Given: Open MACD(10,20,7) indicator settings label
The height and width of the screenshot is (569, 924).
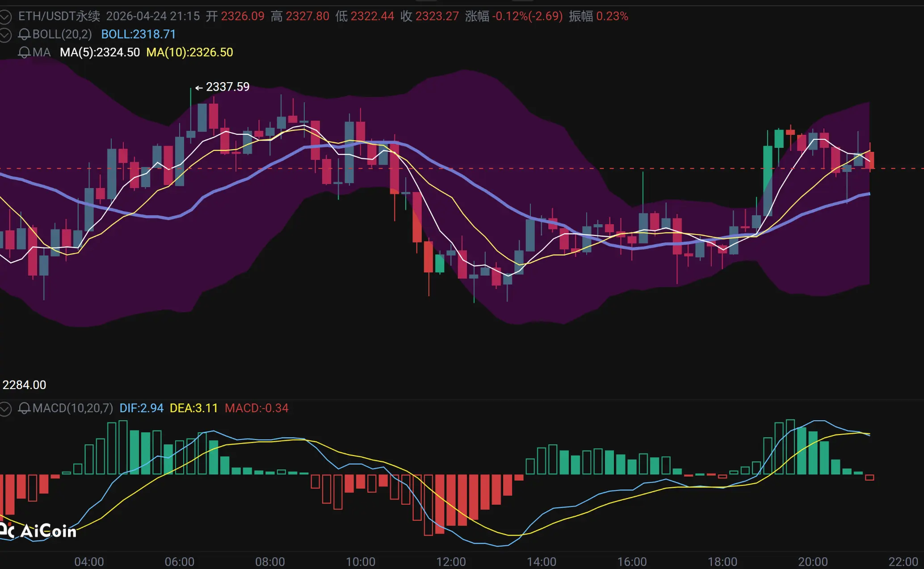Looking at the screenshot, I should click(x=73, y=408).
